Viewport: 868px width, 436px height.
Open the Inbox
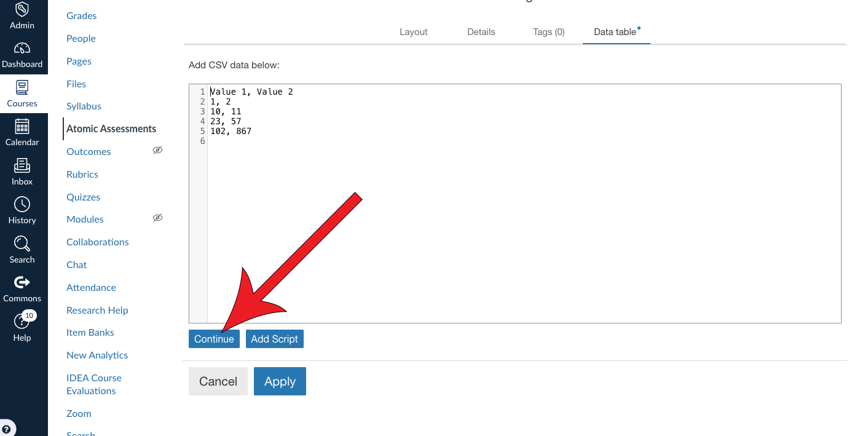22,171
